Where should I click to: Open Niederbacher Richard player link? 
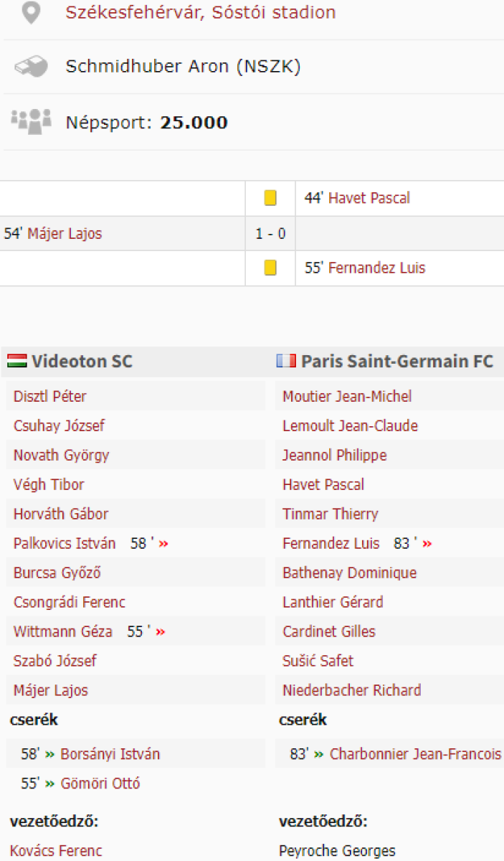(351, 690)
